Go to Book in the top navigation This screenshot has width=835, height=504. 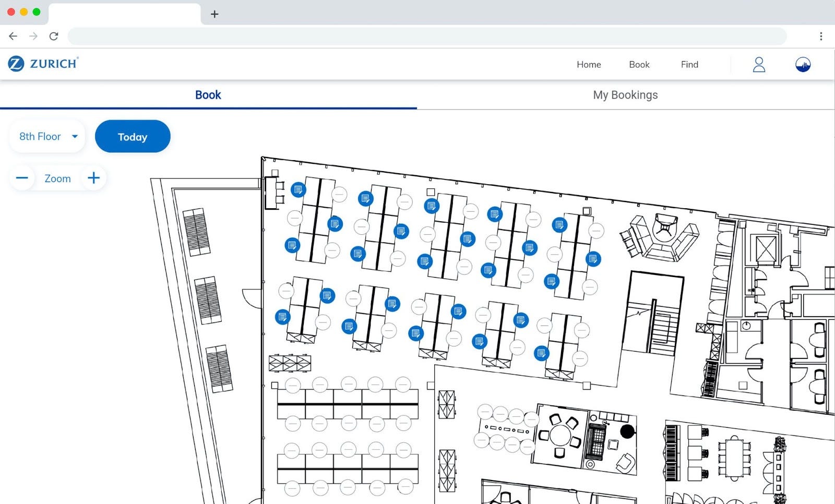pyautogui.click(x=639, y=64)
